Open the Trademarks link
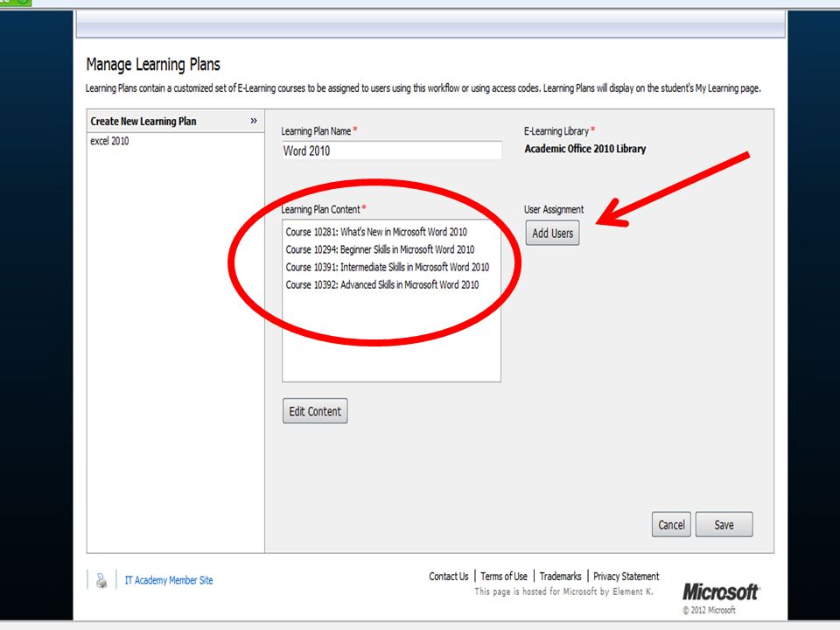 [560, 577]
